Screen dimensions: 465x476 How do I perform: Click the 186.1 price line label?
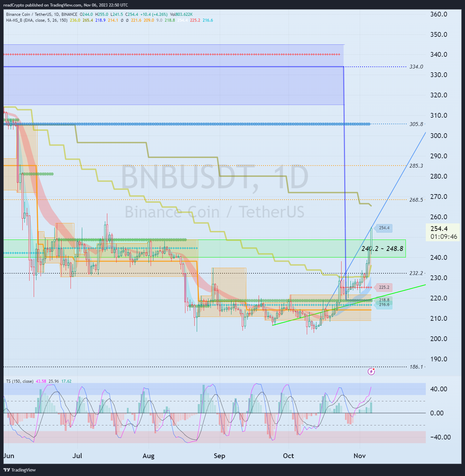coord(416,367)
